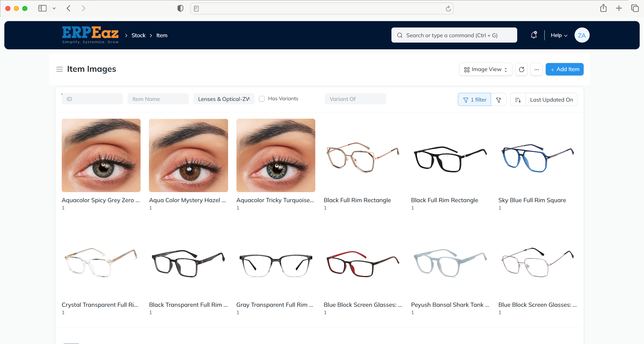Open the notification bell icon
The width and height of the screenshot is (644, 344).
tap(533, 35)
